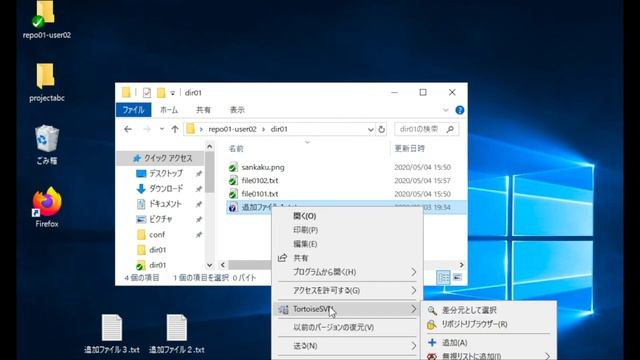Open the ファイル ribbon tab

point(133,110)
